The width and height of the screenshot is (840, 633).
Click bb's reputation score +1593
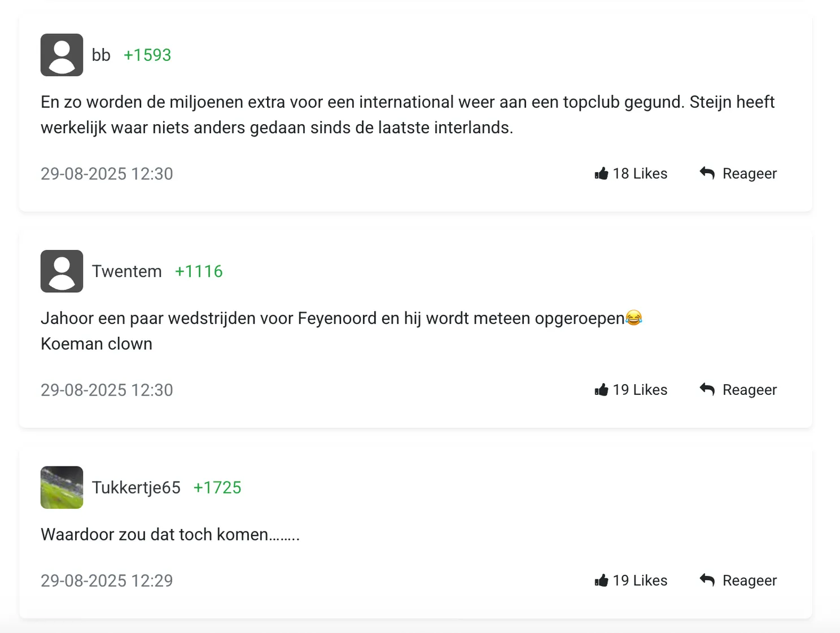point(147,55)
